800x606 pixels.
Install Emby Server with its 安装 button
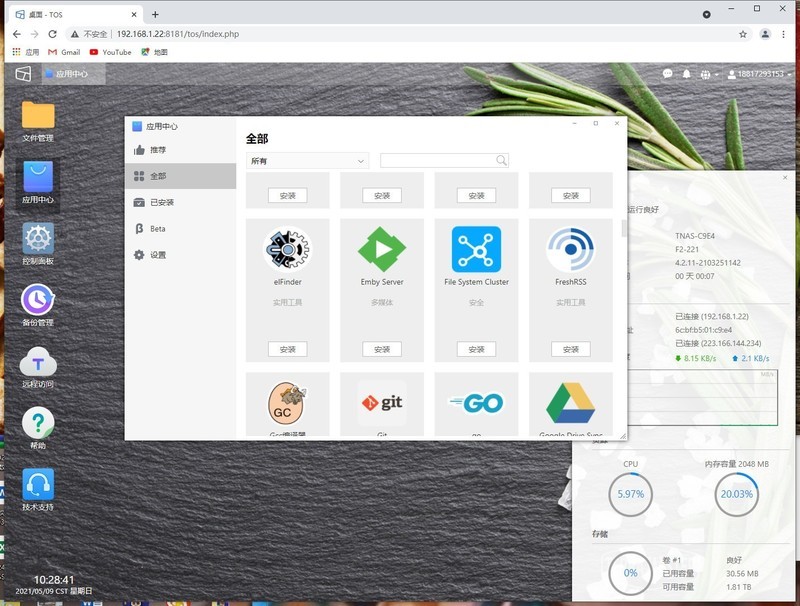[x=382, y=349]
